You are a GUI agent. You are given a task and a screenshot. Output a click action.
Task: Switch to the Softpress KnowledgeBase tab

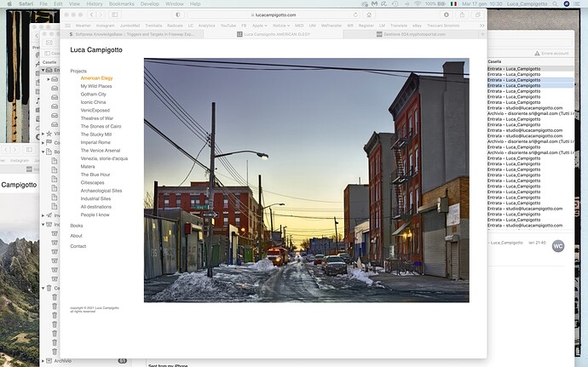tap(132, 34)
